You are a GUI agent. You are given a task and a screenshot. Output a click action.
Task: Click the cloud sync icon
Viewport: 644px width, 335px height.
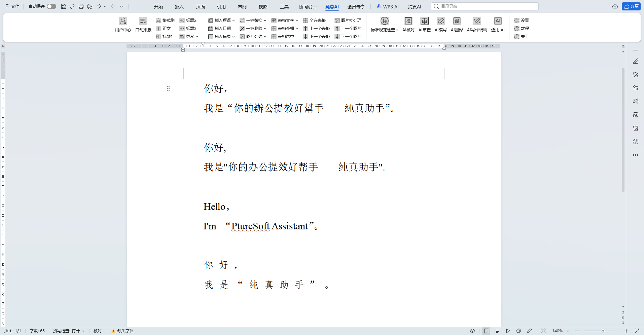615,6
